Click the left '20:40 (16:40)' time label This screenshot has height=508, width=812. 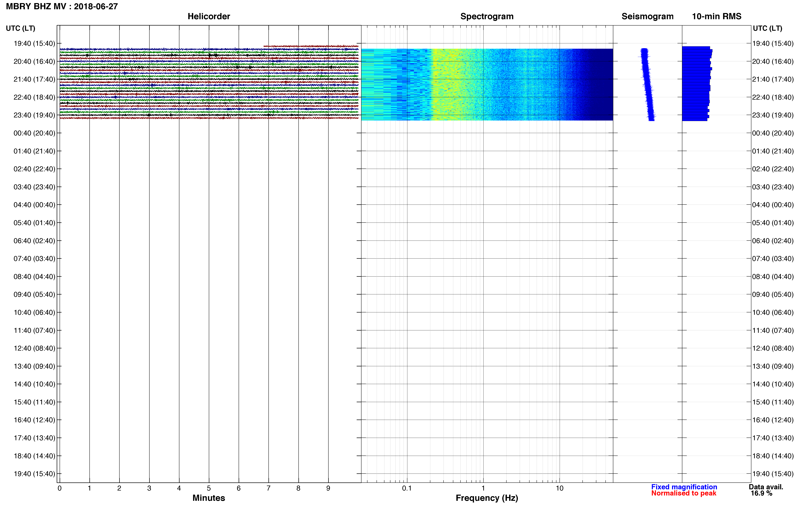point(34,62)
